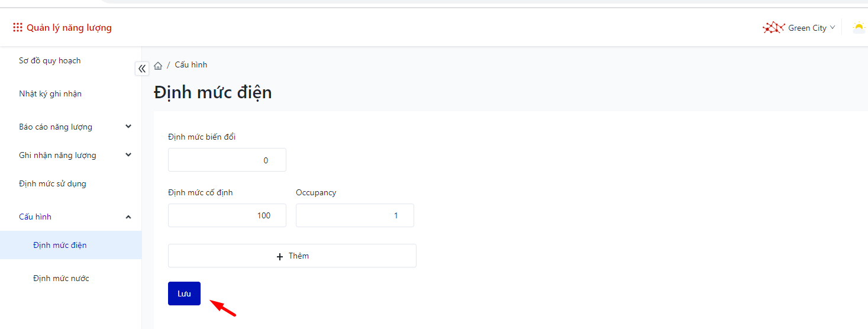Open Nhật ký ghi nhận page
868x329 pixels.
point(50,93)
